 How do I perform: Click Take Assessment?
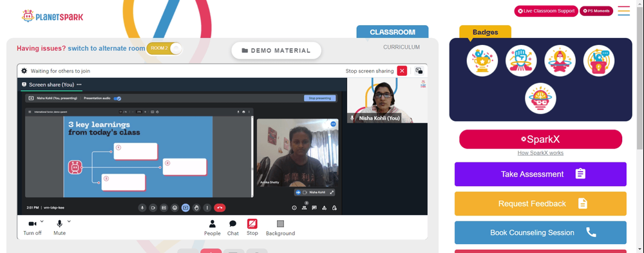[540, 174]
